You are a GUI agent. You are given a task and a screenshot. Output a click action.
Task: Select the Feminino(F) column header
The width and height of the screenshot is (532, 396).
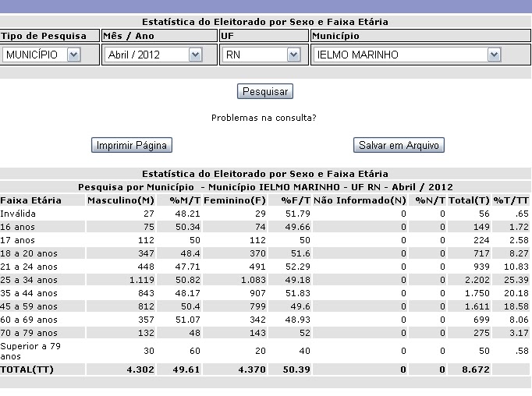(235, 200)
